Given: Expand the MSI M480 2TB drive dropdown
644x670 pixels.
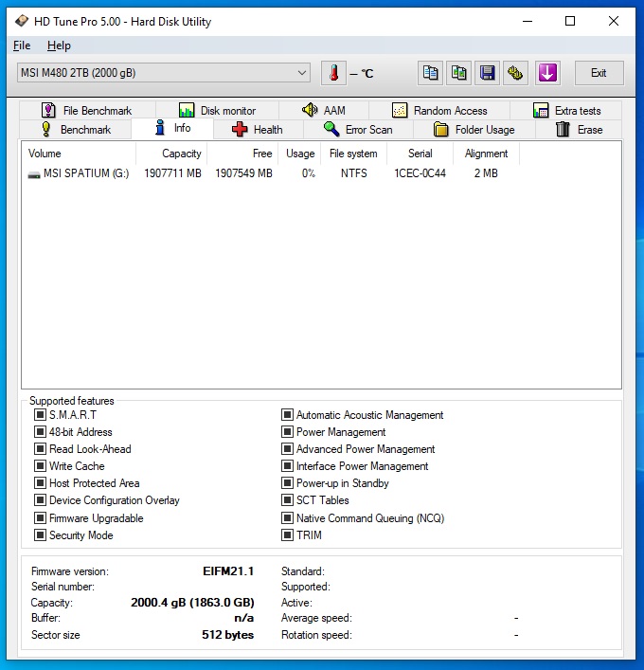Looking at the screenshot, I should (302, 73).
